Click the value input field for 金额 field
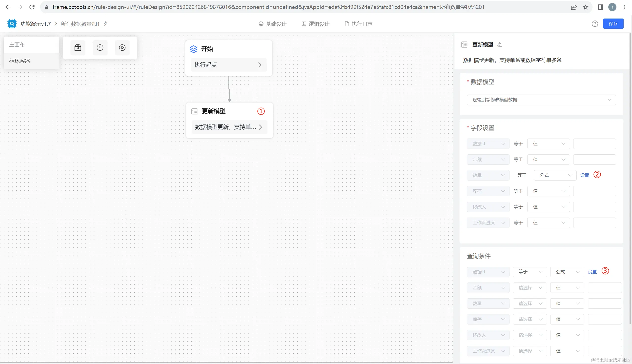 click(594, 160)
